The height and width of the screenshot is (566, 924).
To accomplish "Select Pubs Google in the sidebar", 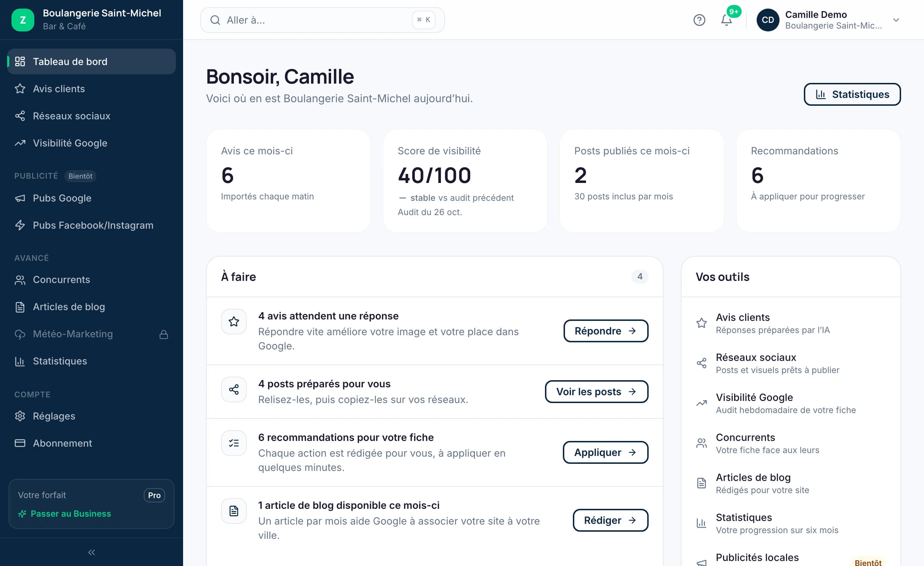I will (92, 198).
